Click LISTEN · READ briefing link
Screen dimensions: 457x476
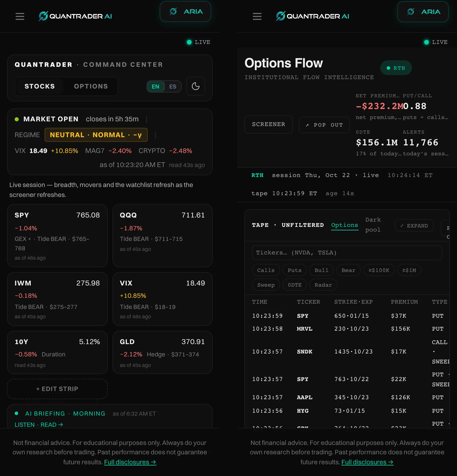click(x=39, y=425)
